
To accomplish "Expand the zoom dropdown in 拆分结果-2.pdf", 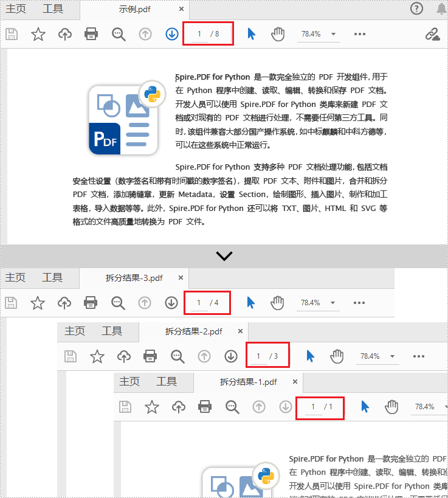I will (393, 356).
